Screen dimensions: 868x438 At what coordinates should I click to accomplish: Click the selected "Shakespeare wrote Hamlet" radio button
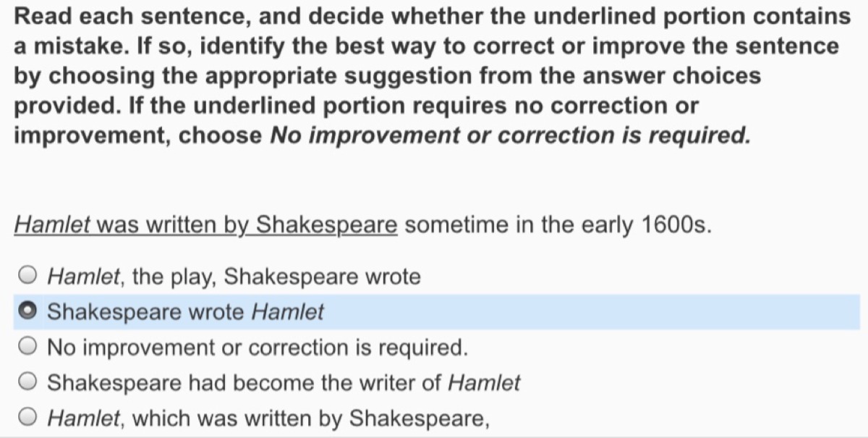(x=27, y=311)
